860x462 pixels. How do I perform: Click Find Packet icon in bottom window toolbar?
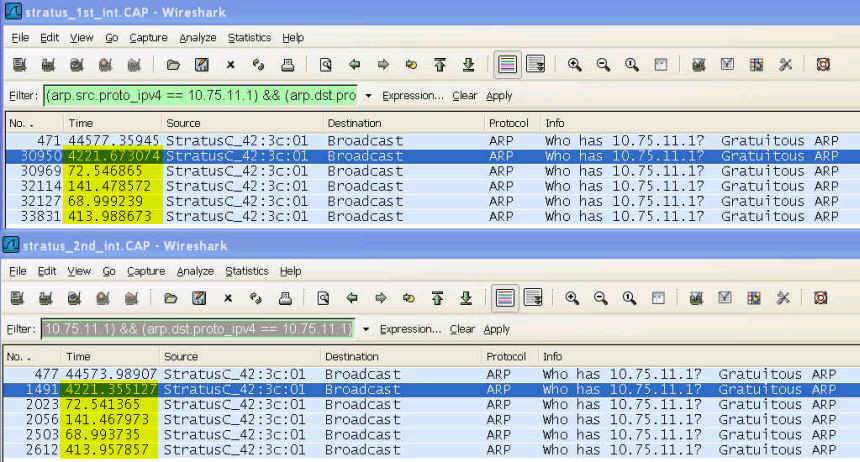[x=325, y=298]
